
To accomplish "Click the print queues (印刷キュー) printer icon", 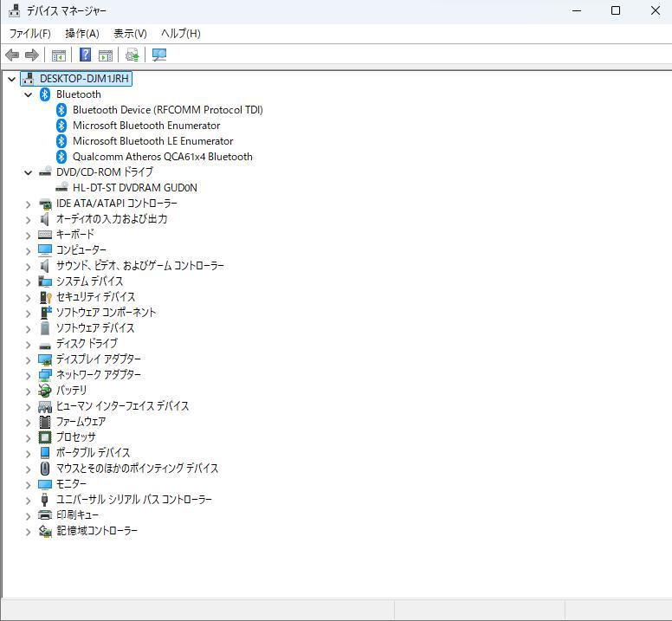I will [45, 515].
